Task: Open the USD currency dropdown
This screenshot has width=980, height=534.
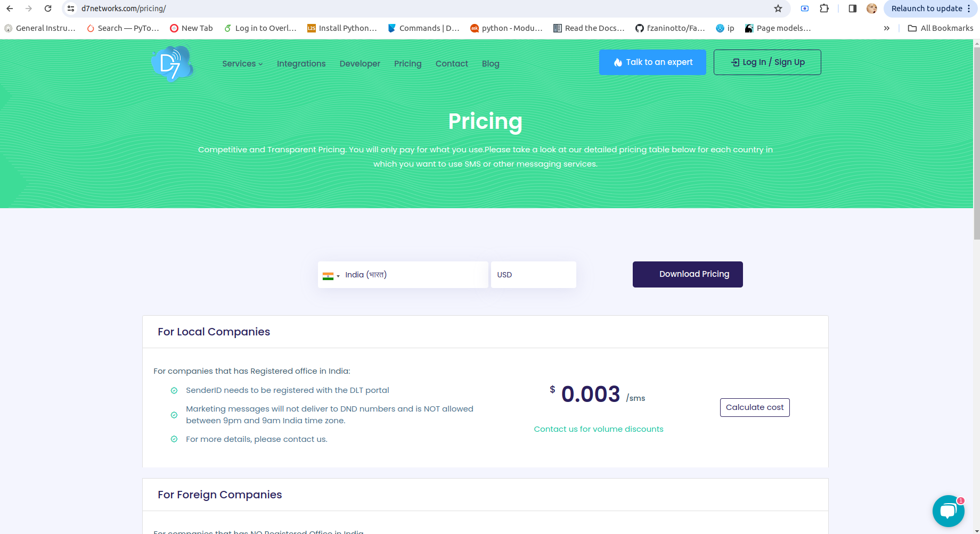Action: click(533, 275)
